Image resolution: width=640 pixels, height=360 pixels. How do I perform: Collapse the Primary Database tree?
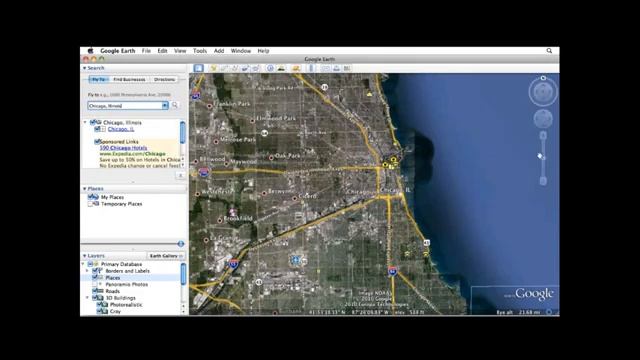click(x=84, y=264)
